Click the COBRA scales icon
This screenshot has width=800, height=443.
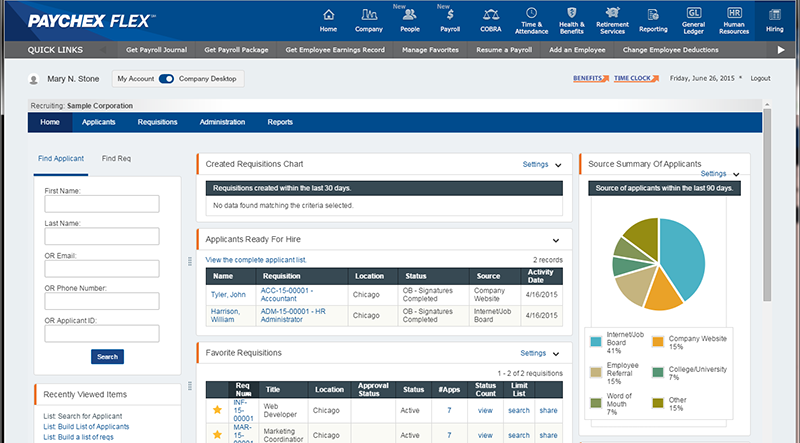[x=490, y=13]
